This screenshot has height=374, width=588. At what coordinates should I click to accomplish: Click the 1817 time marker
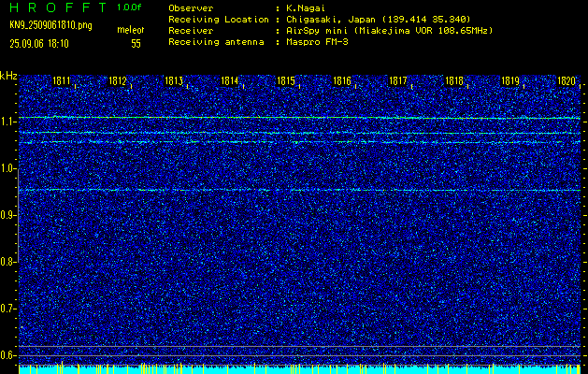click(x=398, y=81)
